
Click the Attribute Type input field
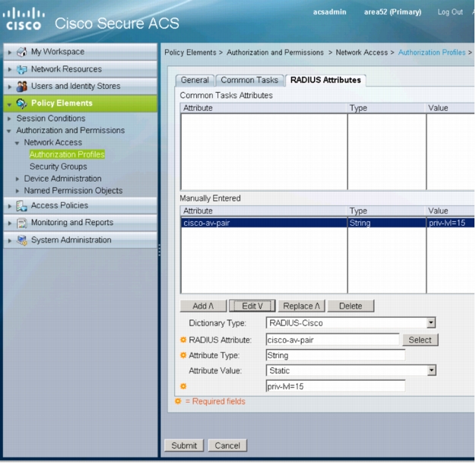335,355
